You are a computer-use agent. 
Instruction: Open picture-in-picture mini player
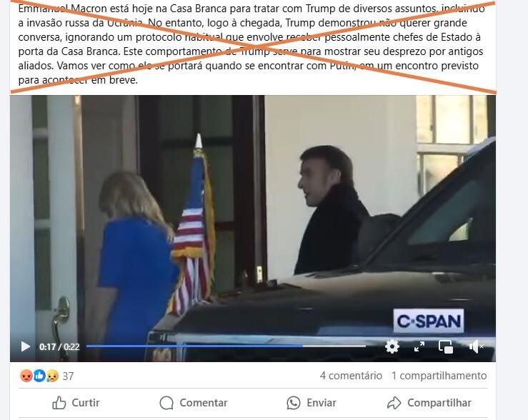(446, 346)
